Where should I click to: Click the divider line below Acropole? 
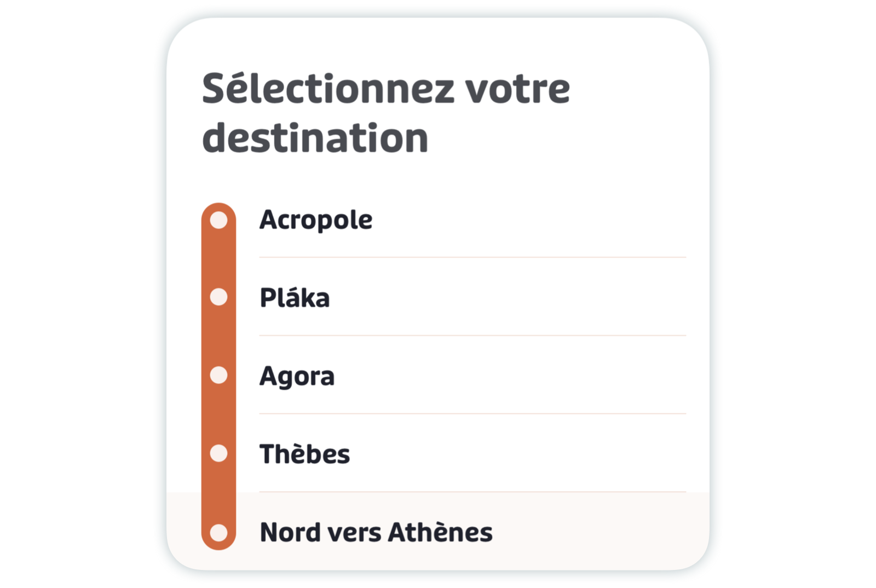(472, 257)
